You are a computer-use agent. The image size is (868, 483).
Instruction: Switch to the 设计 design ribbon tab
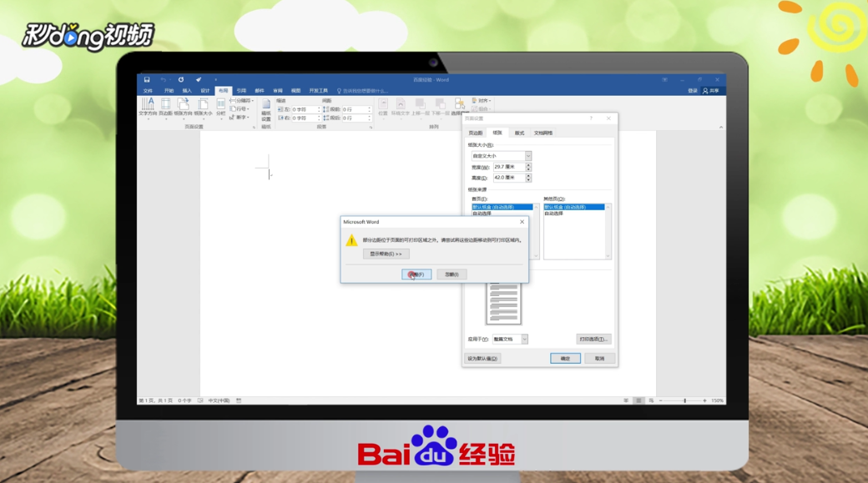pos(205,91)
